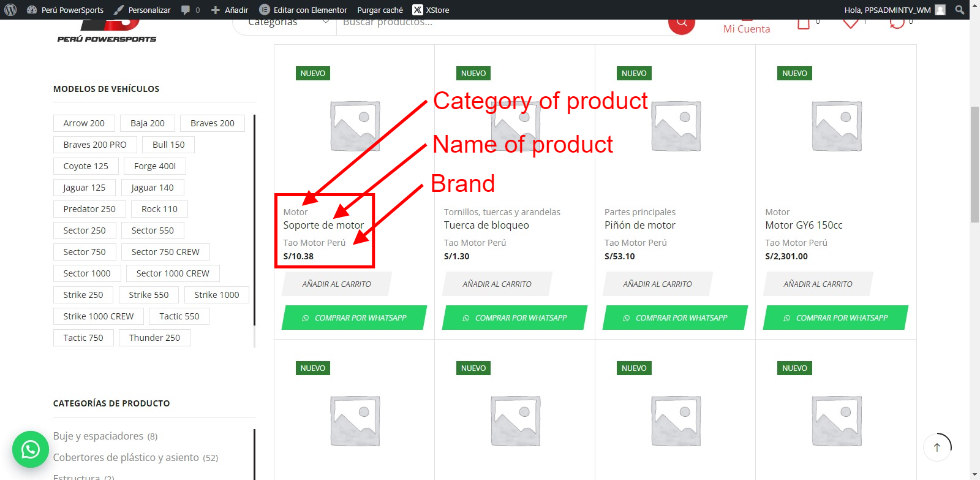Click the Piñón de motor product thumbnail

(676, 126)
